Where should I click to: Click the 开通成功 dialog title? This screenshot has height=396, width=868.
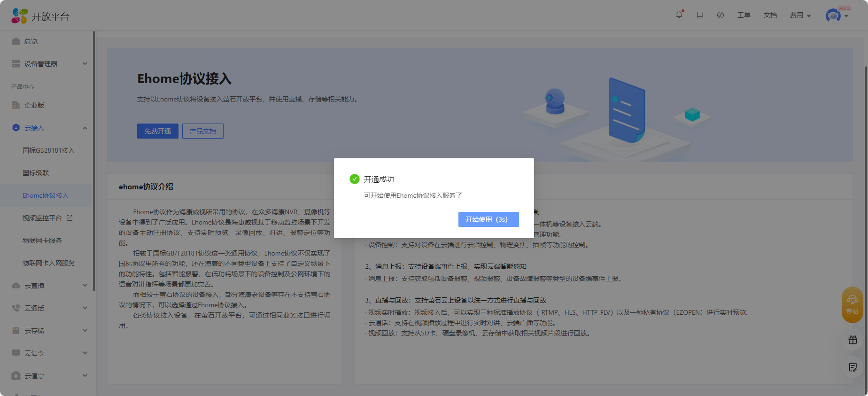(x=379, y=179)
